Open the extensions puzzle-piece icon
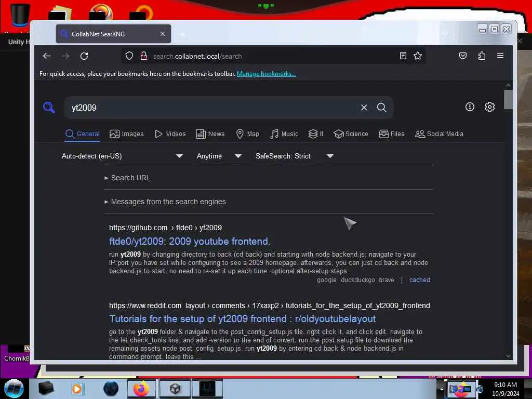Screen dimensions: 532x399 (x=482, y=56)
